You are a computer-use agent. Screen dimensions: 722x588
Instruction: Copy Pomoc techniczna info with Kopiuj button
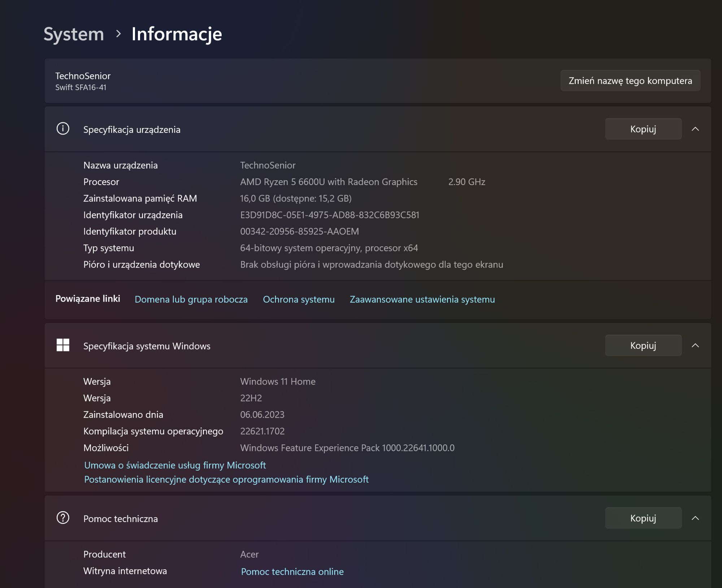pyautogui.click(x=643, y=518)
